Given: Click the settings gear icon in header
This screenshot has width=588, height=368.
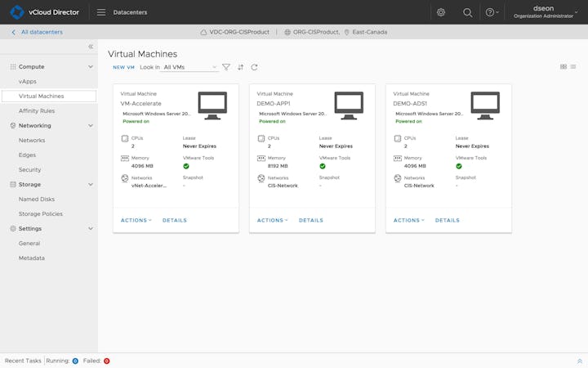Looking at the screenshot, I should (x=441, y=12).
